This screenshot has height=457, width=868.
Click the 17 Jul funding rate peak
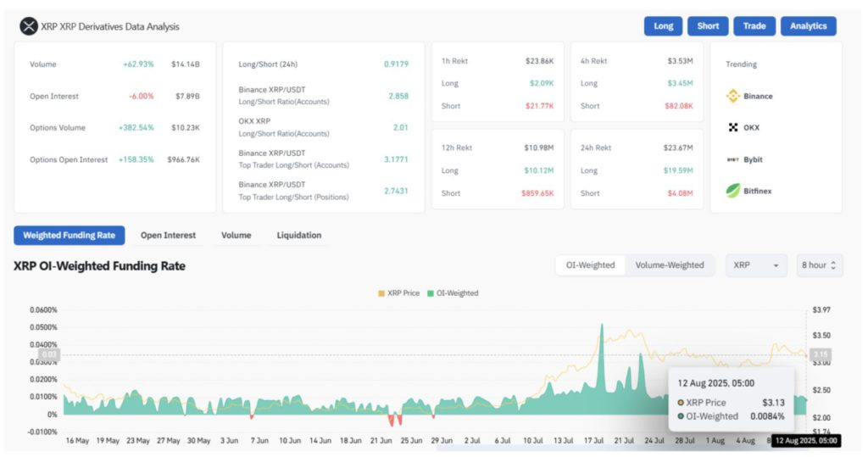click(602, 326)
